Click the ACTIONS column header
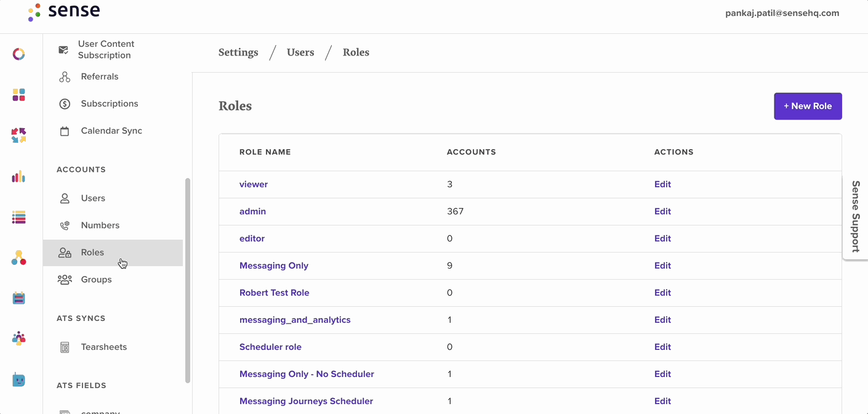This screenshot has height=414, width=868. click(x=673, y=152)
